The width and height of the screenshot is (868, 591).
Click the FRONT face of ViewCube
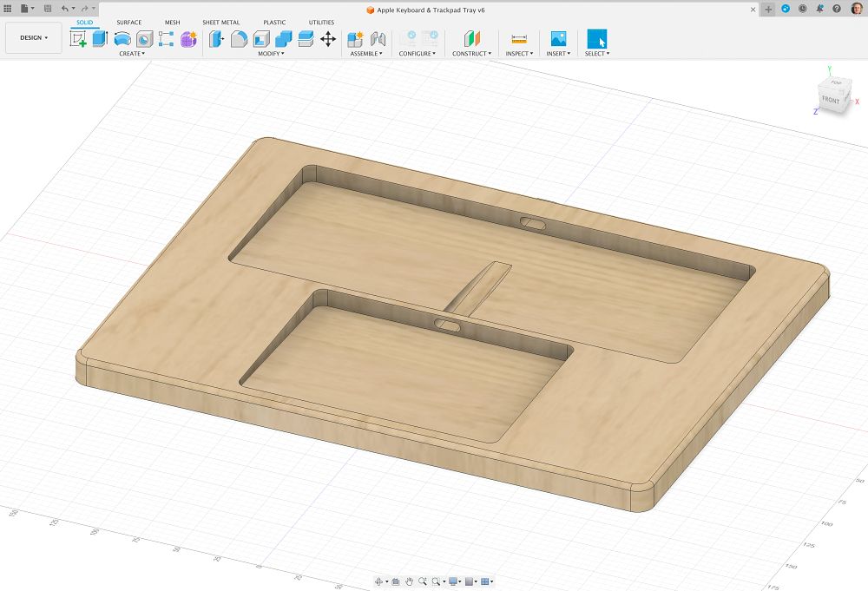(x=831, y=100)
